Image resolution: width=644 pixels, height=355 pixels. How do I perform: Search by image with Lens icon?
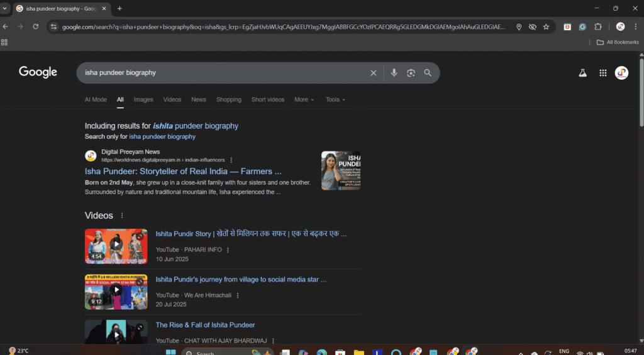click(x=411, y=73)
